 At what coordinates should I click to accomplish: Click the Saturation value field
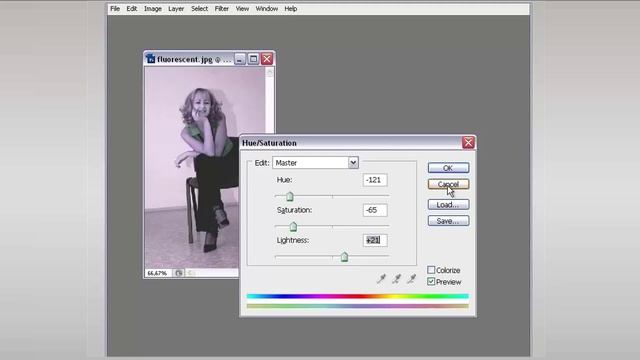tap(375, 210)
